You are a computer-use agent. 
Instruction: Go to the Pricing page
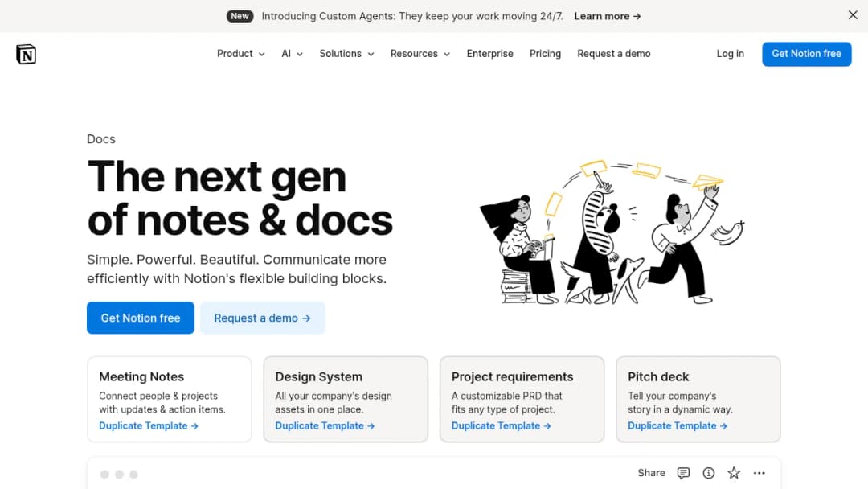545,54
